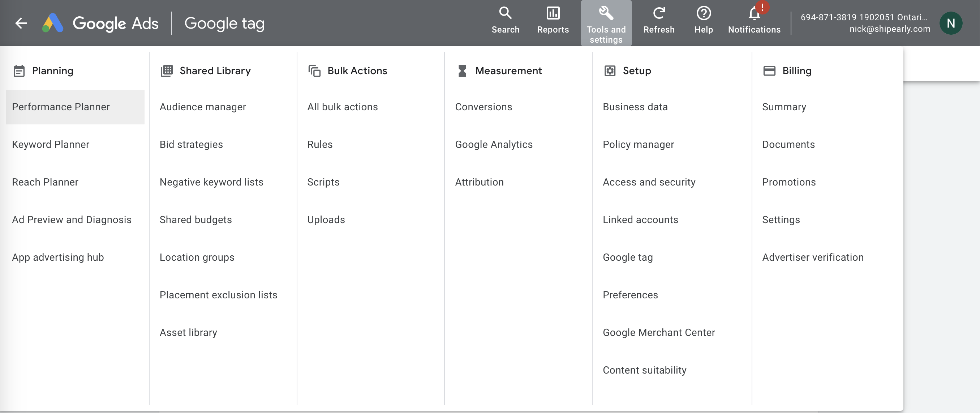Open Linked accounts
The width and height of the screenshot is (980, 413).
point(641,220)
